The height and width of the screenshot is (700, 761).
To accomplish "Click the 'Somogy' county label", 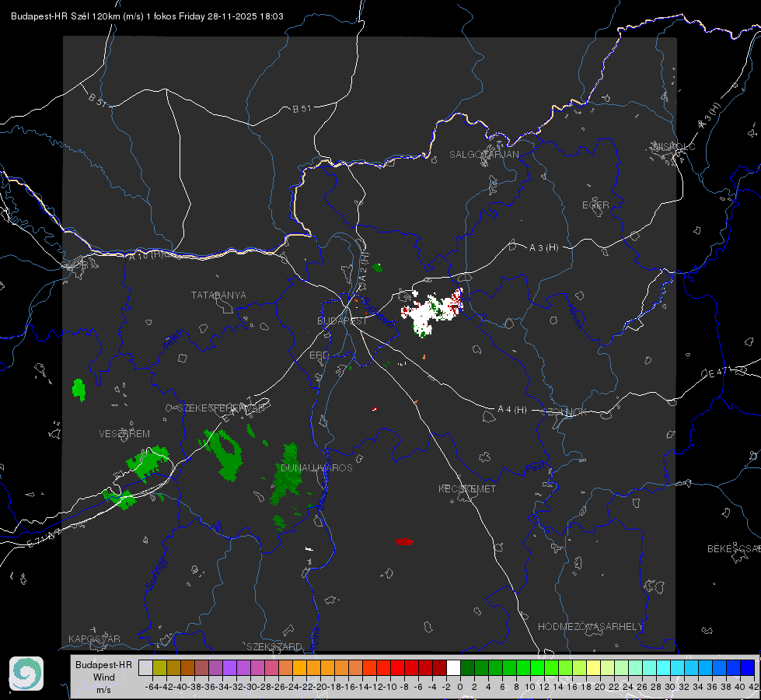I will point(155,574).
